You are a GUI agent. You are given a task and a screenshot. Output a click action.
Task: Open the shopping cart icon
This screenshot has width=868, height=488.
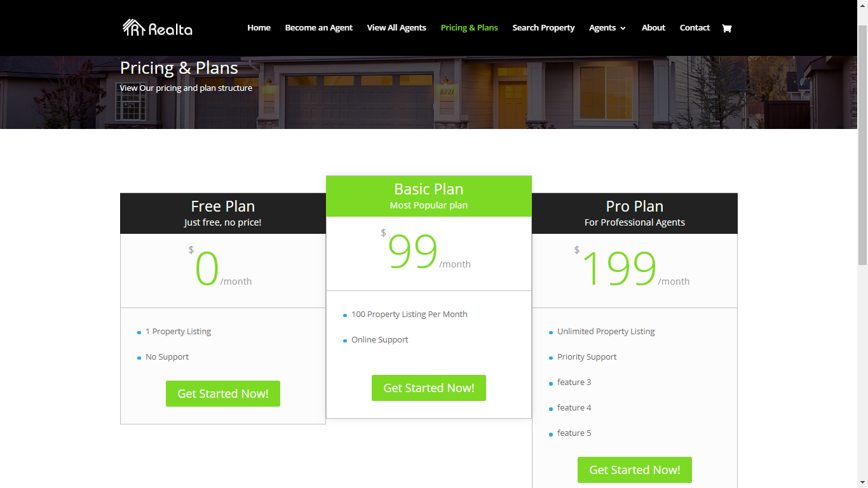click(727, 28)
